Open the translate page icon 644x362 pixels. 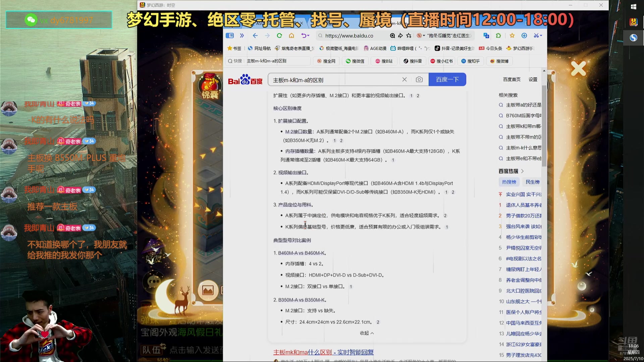(486, 36)
